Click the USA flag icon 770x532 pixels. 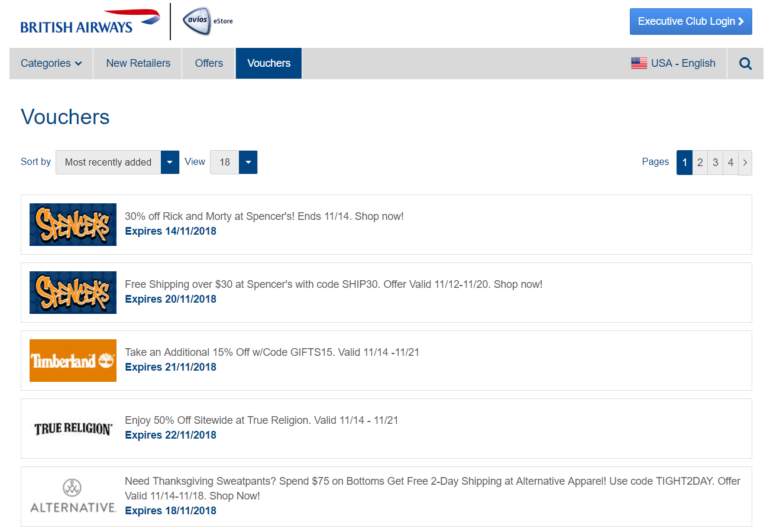point(639,63)
